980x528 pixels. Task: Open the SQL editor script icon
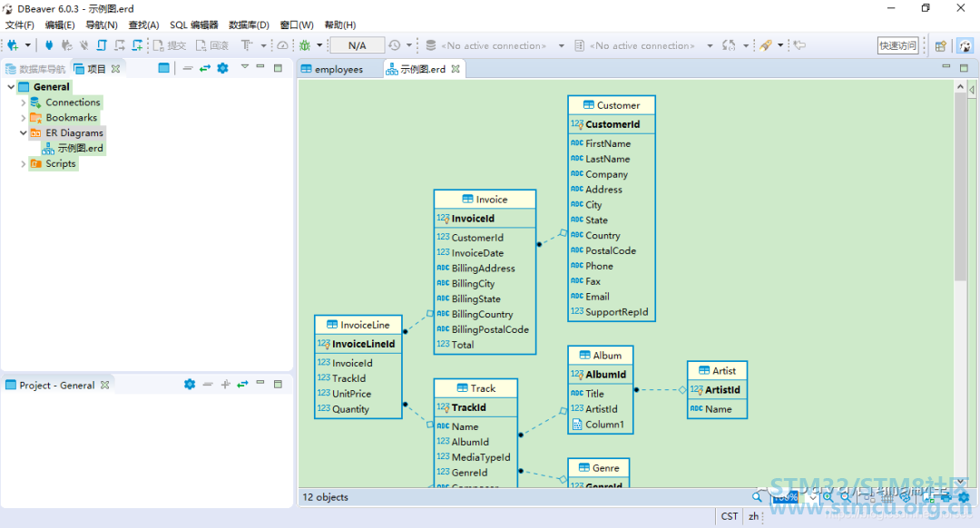[x=102, y=45]
